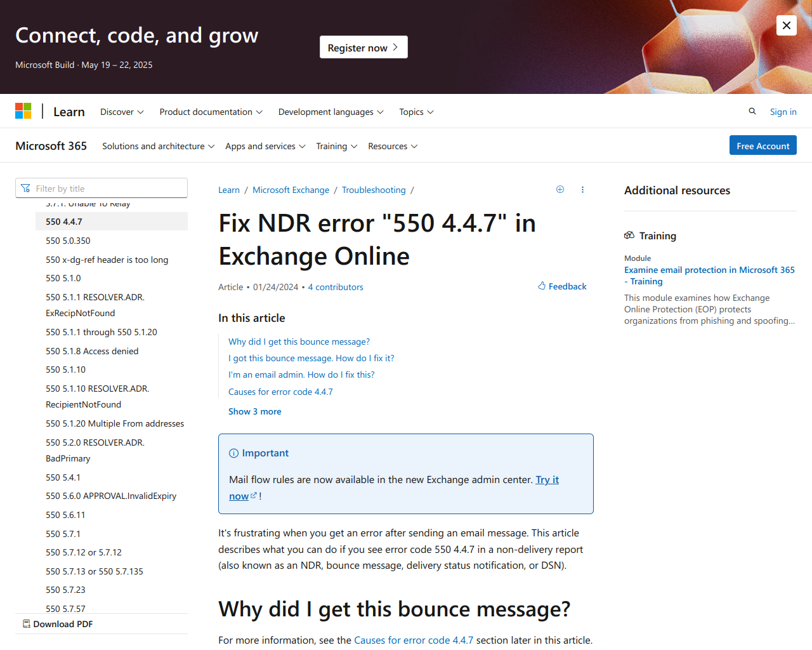Screen dimensions: 812x650
Task: Click the Free Account button
Action: (763, 145)
